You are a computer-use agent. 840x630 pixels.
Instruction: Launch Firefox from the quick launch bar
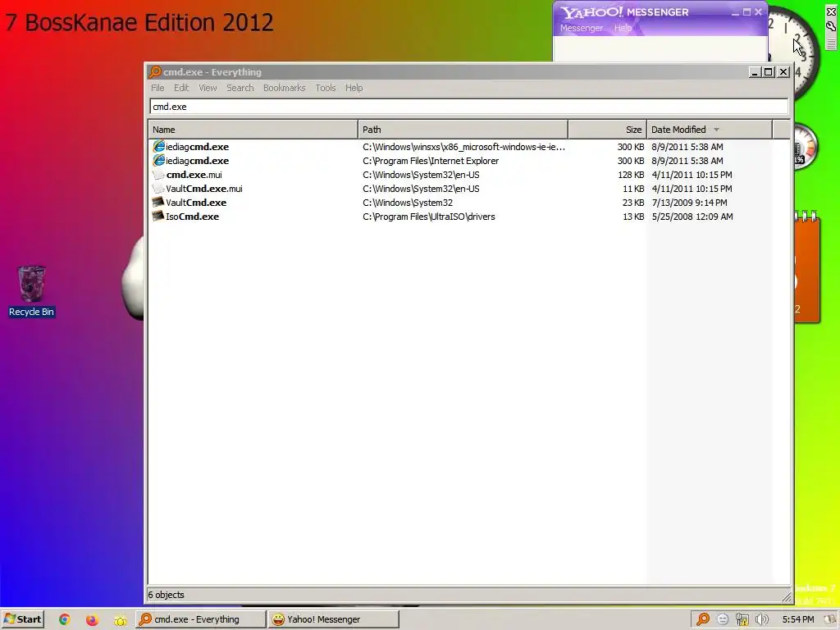coord(92,619)
